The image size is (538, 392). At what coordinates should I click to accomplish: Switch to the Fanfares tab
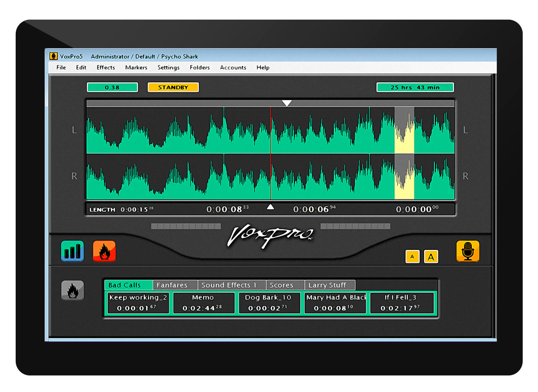point(175,285)
